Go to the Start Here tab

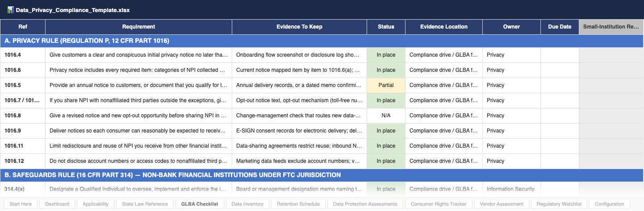tap(21, 204)
